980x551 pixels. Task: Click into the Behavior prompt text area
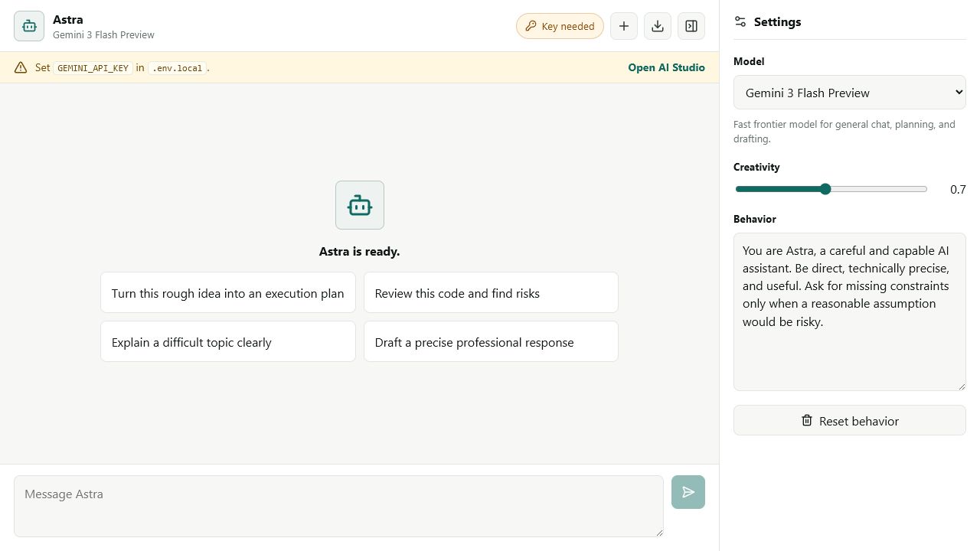point(850,312)
